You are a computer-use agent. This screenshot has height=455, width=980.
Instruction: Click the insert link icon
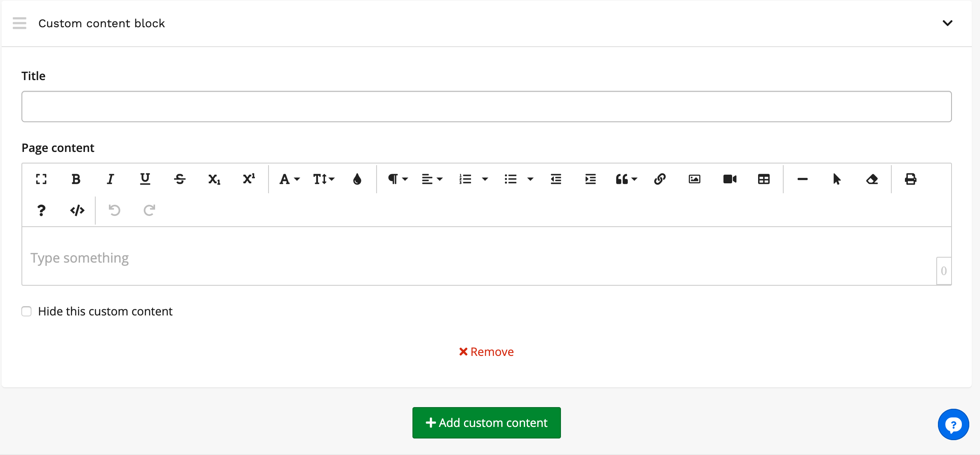[660, 179]
